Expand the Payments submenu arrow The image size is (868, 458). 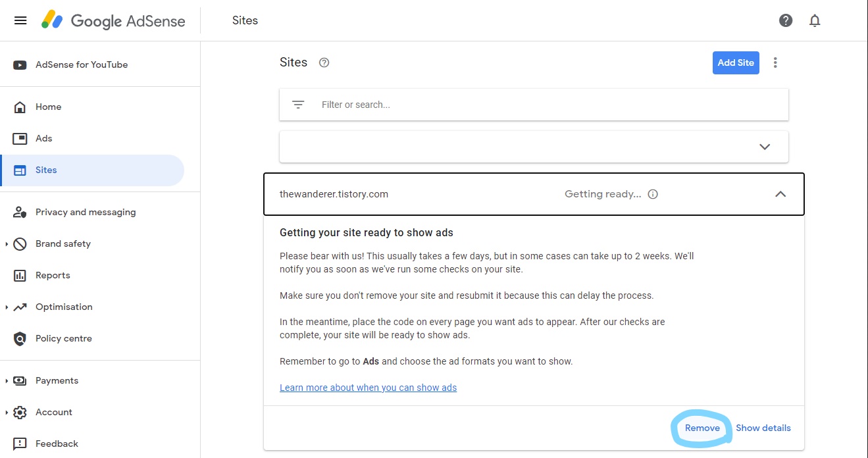[7, 380]
